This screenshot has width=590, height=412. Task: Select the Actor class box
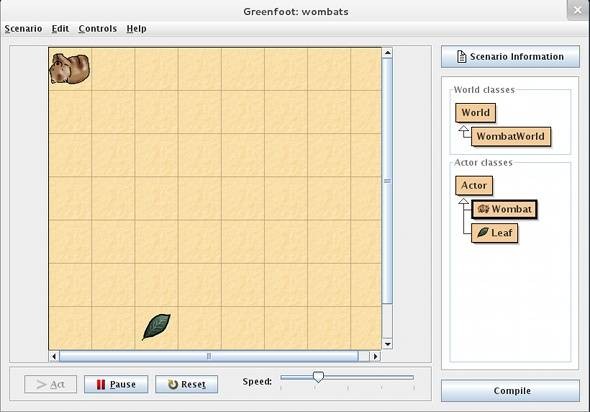tap(474, 185)
